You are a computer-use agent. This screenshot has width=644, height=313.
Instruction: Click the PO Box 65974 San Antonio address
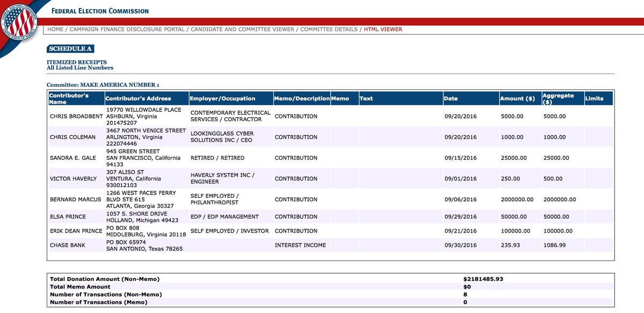tap(144, 245)
